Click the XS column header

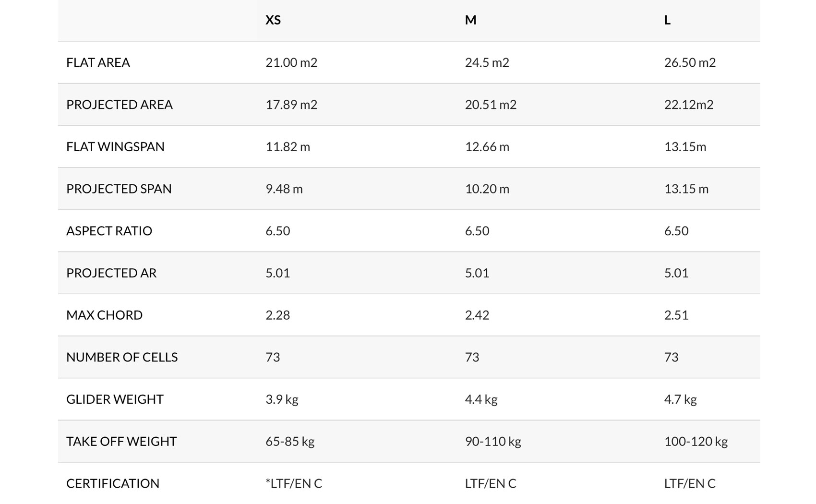click(273, 20)
